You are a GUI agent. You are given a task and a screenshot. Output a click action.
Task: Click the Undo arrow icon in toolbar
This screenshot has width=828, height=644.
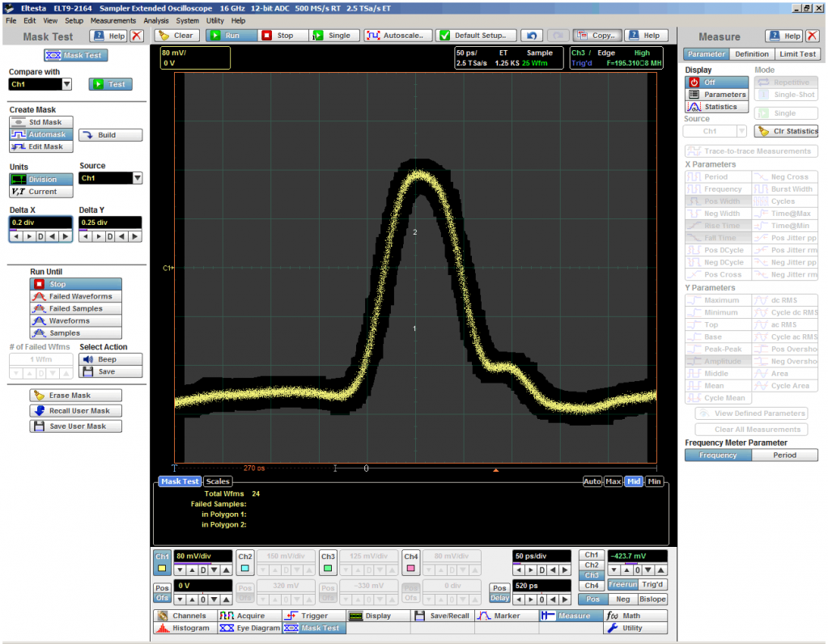click(x=531, y=36)
